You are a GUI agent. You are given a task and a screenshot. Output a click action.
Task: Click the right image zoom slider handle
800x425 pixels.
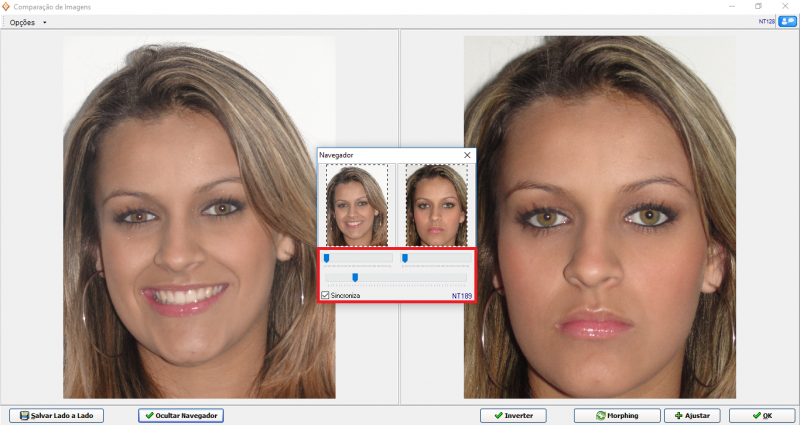point(404,258)
